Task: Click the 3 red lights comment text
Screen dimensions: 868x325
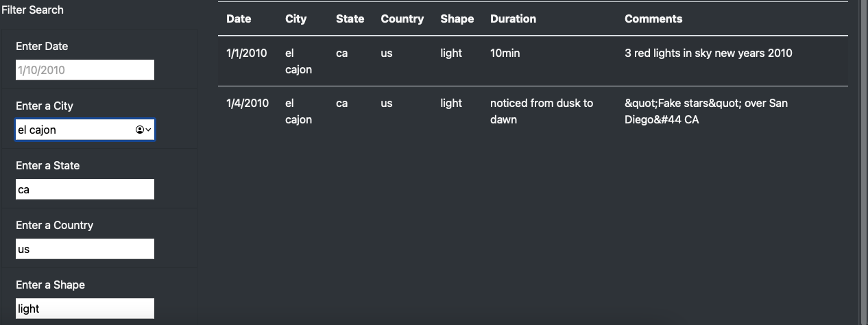Action: pyautogui.click(x=708, y=53)
